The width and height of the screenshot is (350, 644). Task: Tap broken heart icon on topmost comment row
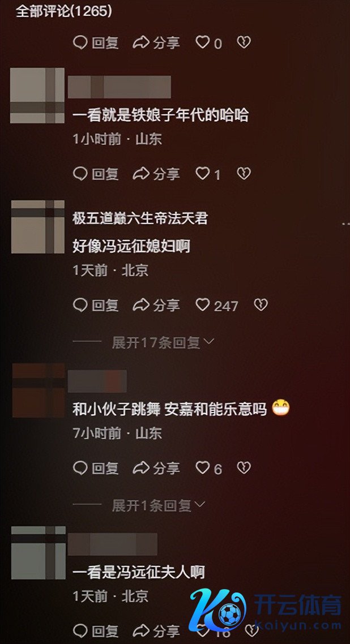coord(244,42)
